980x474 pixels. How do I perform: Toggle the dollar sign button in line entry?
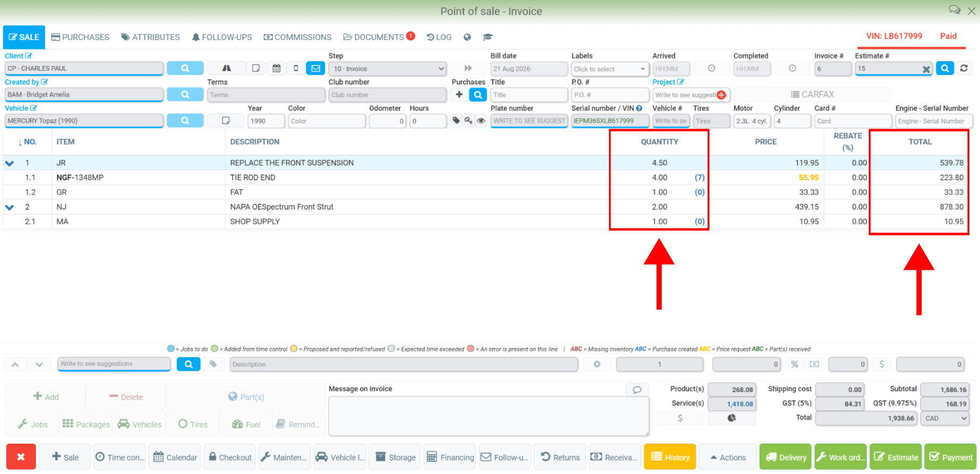882,364
